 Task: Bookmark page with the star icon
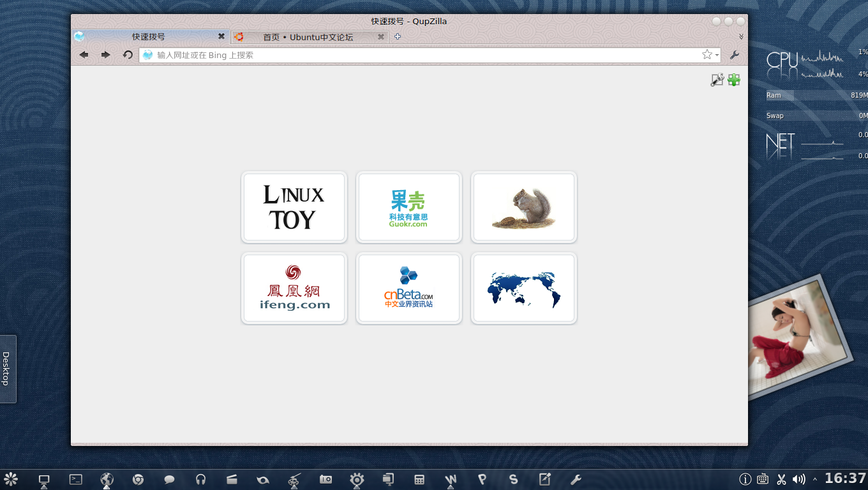[x=707, y=55]
